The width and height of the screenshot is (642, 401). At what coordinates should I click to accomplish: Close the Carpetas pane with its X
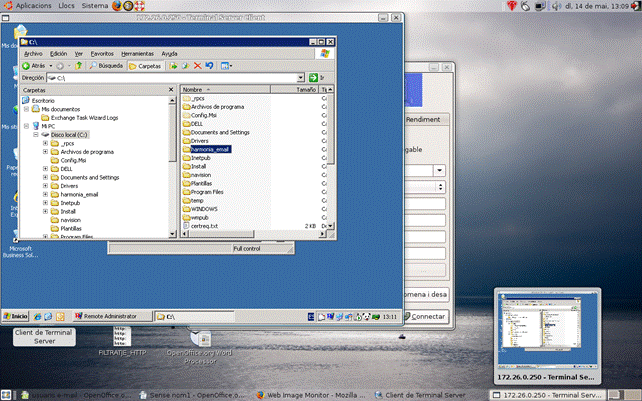point(173,89)
